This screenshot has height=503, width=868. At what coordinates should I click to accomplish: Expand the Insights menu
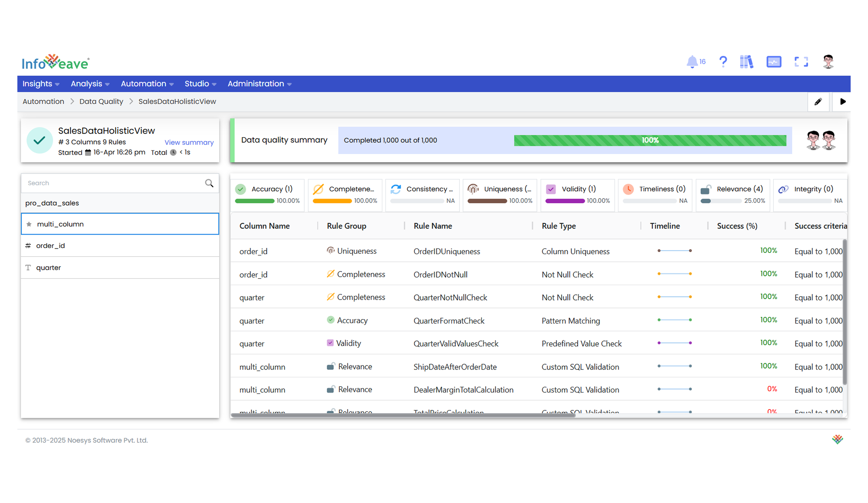pos(41,84)
